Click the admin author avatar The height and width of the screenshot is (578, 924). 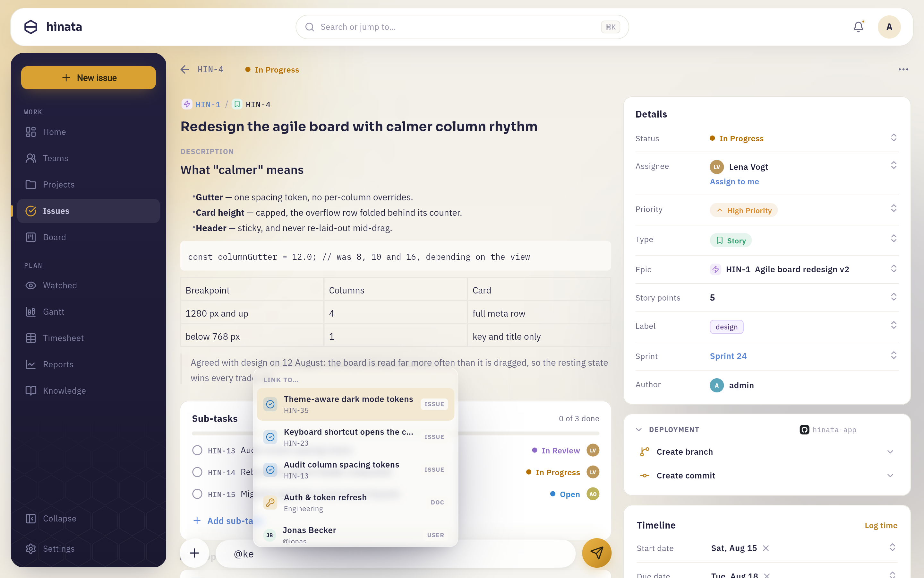717,385
